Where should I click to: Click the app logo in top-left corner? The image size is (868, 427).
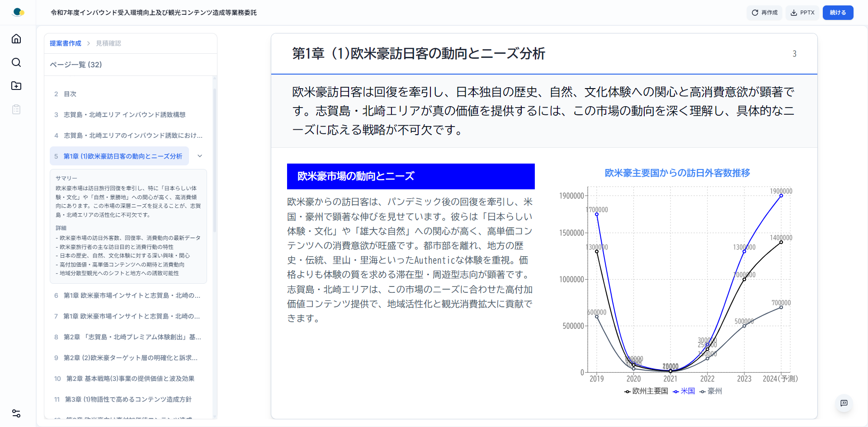click(x=18, y=12)
